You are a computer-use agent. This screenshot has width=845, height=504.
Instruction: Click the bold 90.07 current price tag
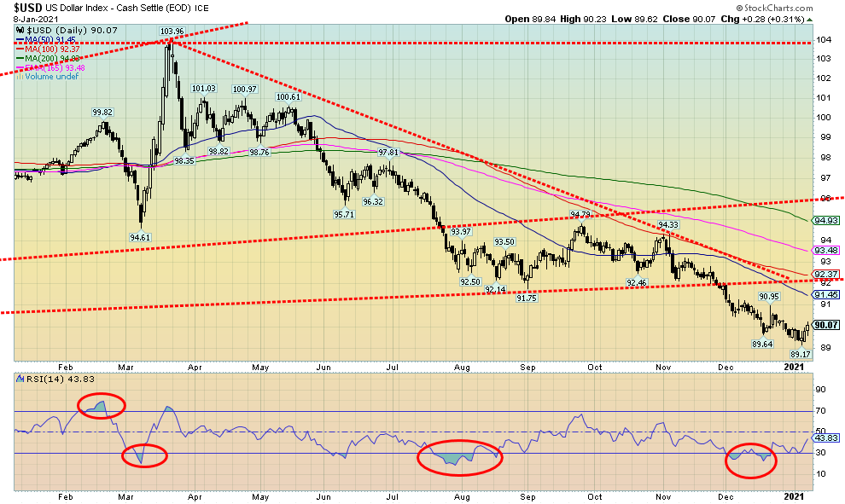coord(826,325)
